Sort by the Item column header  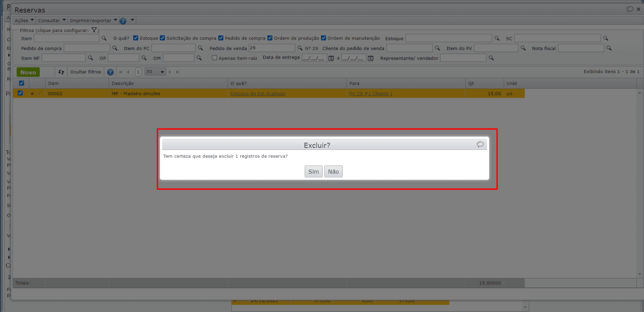point(77,83)
